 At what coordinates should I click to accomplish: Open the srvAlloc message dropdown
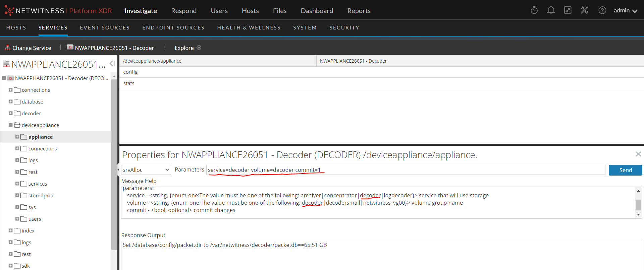coord(146,170)
